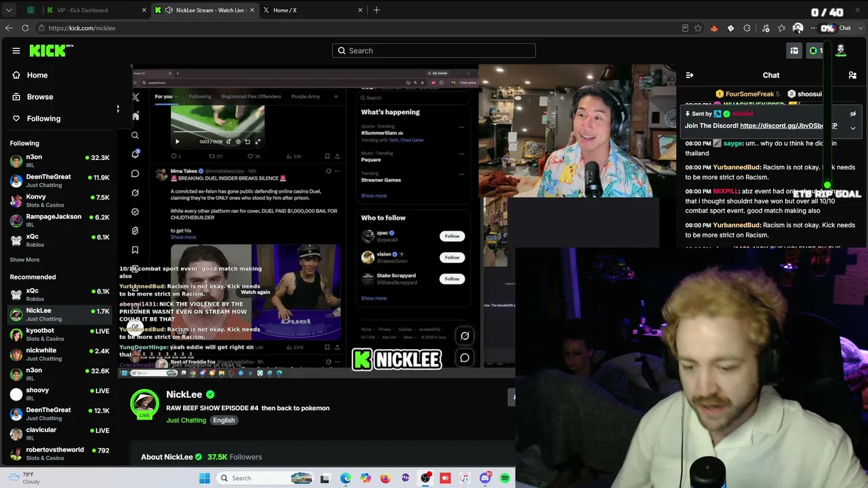Open Search in the streamed X sidebar
Image resolution: width=868 pixels, height=488 pixels.
click(x=135, y=136)
